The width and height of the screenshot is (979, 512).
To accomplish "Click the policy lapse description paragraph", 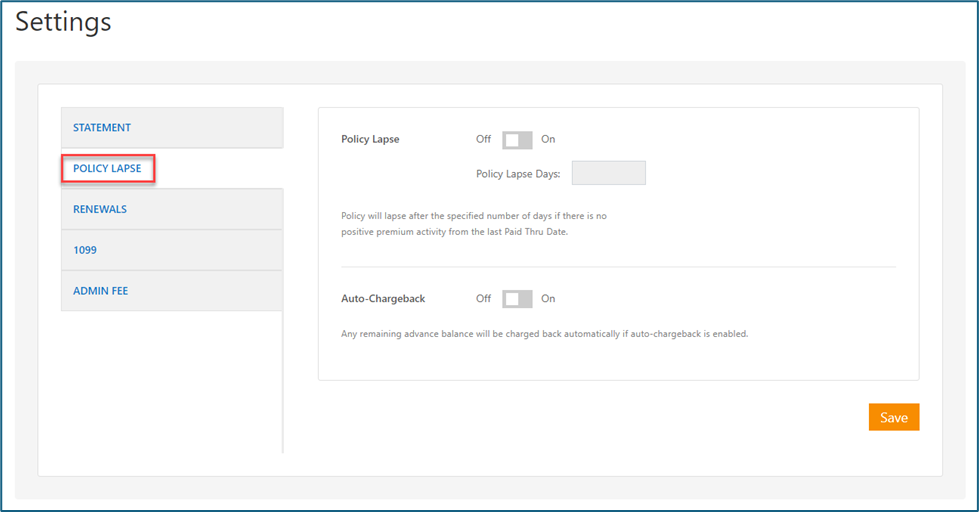I will (474, 224).
